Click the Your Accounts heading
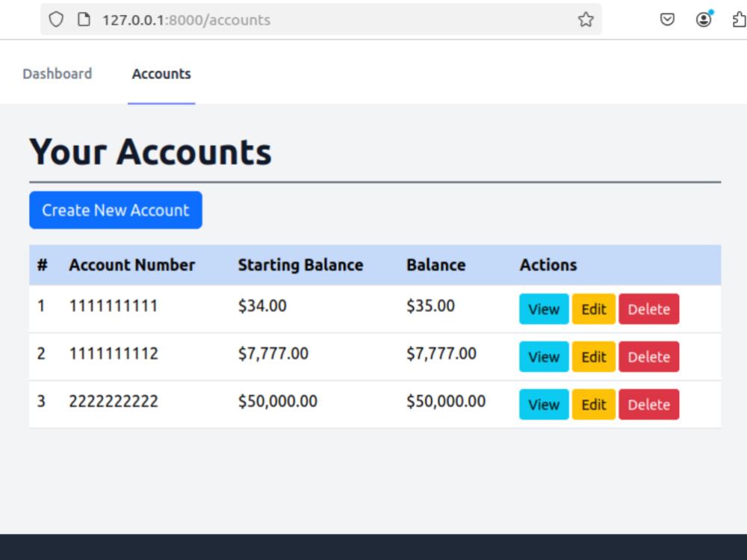747x560 pixels. (151, 152)
